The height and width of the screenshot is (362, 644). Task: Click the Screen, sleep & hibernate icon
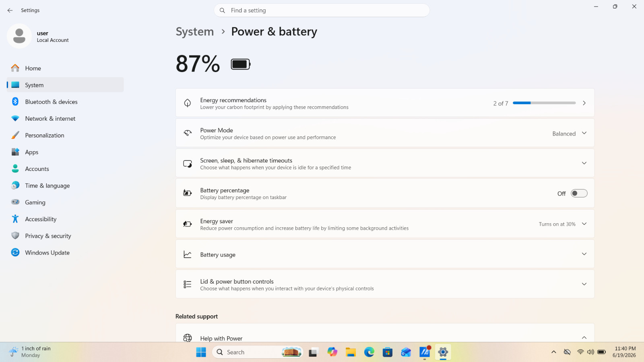click(188, 163)
